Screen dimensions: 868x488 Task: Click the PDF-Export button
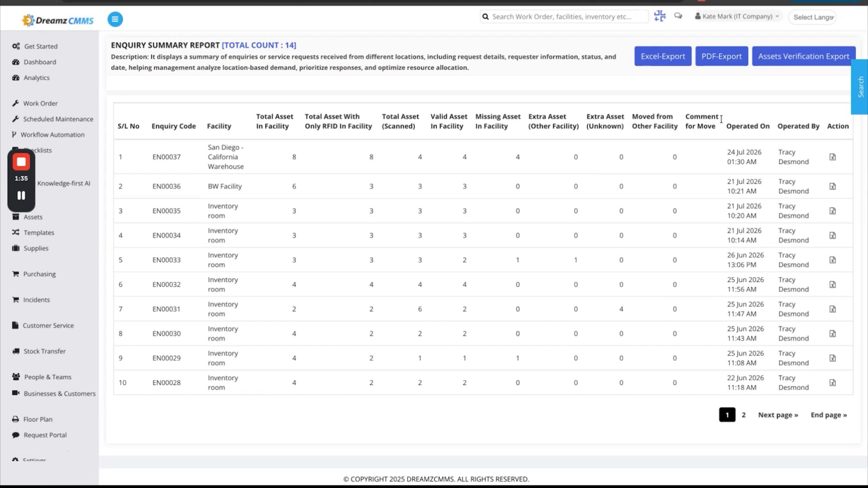[722, 56]
